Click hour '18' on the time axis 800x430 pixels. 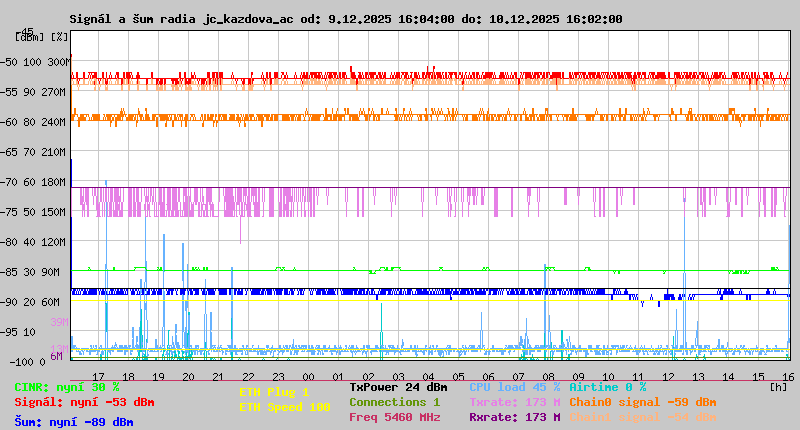tap(129, 377)
